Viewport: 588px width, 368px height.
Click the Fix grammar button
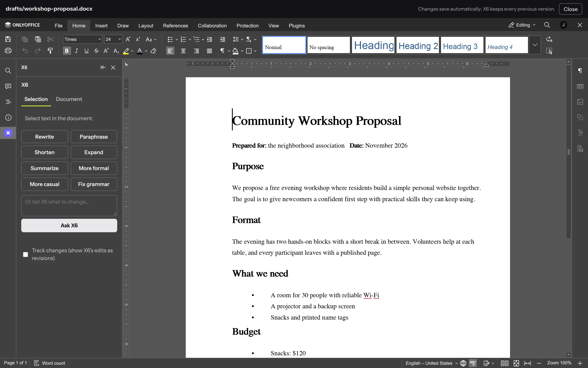click(x=94, y=184)
